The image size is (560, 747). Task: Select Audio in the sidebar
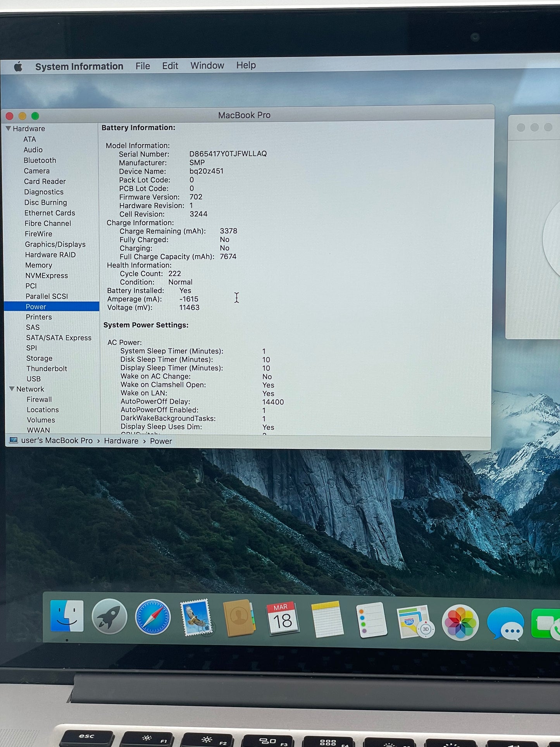click(x=33, y=150)
